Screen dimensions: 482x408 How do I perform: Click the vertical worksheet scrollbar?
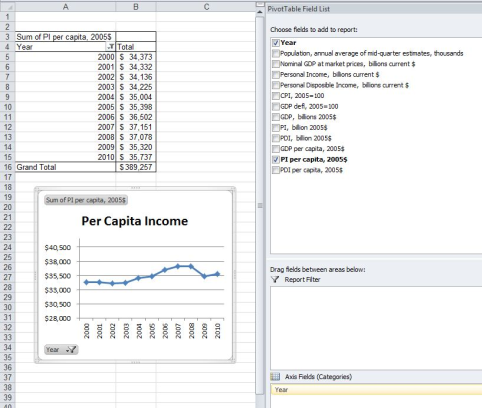click(260, 205)
